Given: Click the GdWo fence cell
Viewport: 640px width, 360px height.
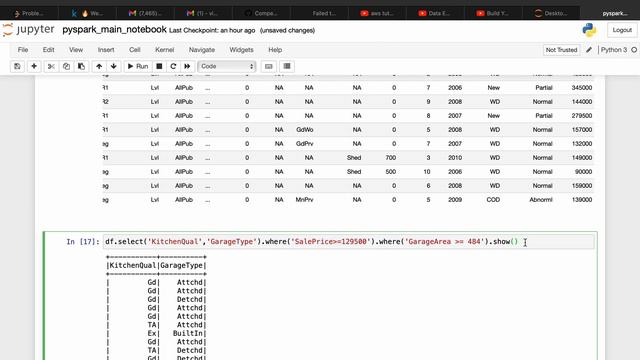Looking at the screenshot, I should click(305, 130).
